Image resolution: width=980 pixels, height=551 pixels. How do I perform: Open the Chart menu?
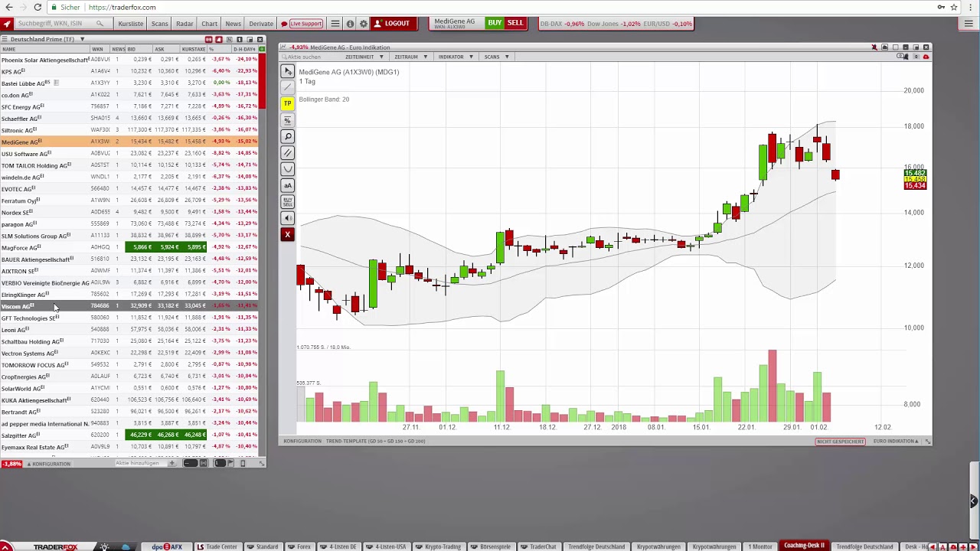pos(209,24)
